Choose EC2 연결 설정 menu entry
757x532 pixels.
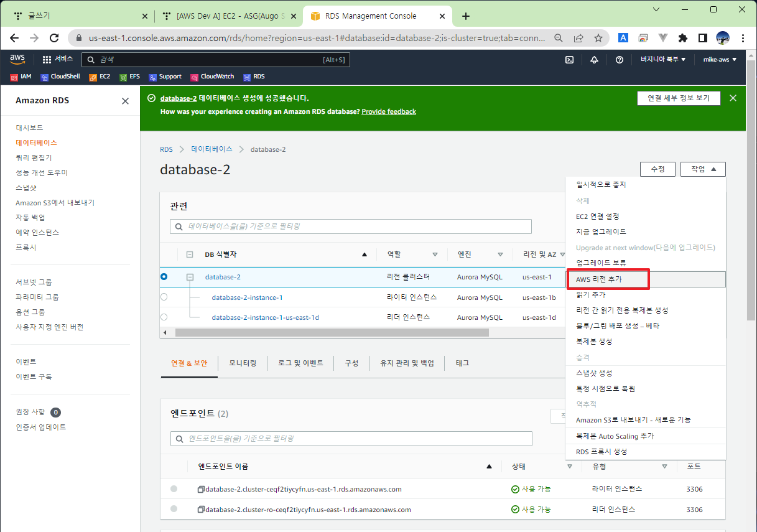[645, 217]
